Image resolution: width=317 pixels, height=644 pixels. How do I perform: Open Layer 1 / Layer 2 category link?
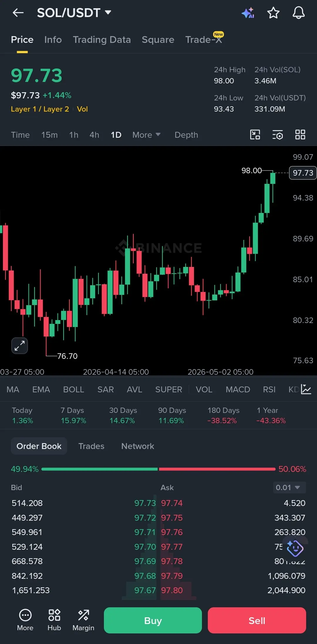[40, 109]
